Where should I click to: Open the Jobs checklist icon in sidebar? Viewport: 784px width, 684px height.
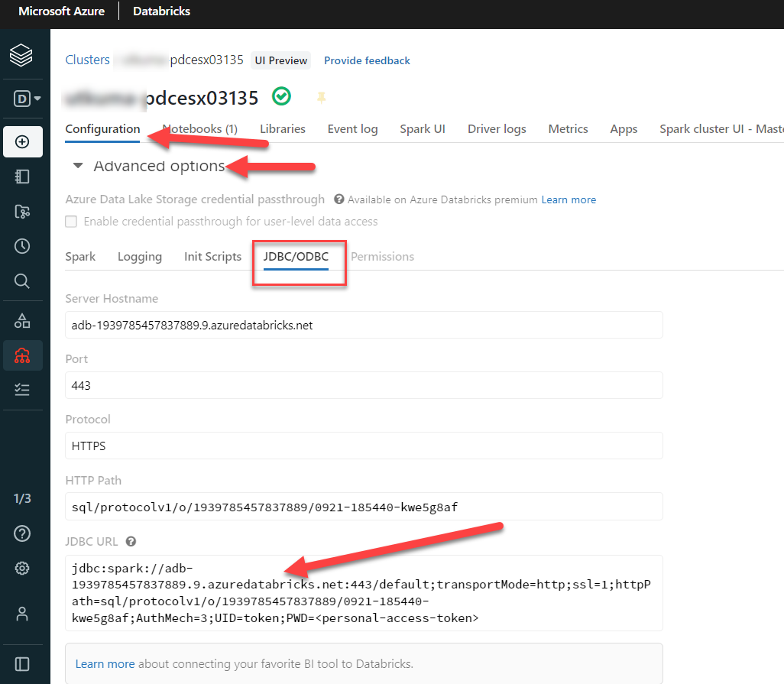[x=22, y=390]
